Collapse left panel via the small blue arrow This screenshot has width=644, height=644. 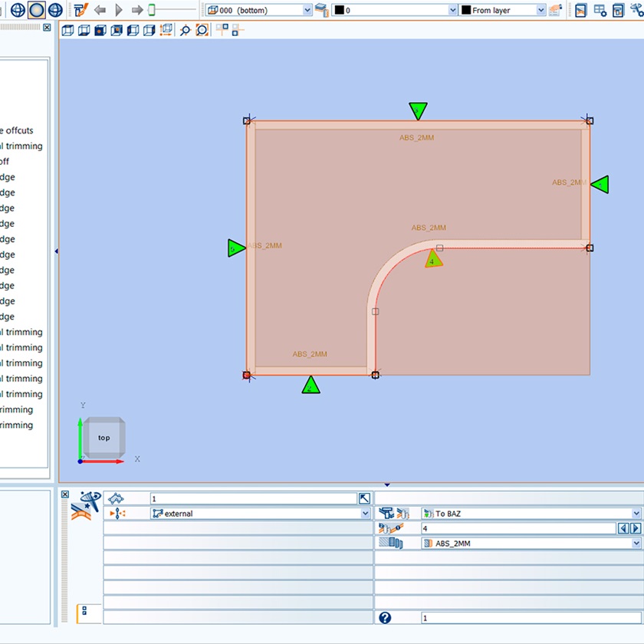pyautogui.click(x=56, y=251)
